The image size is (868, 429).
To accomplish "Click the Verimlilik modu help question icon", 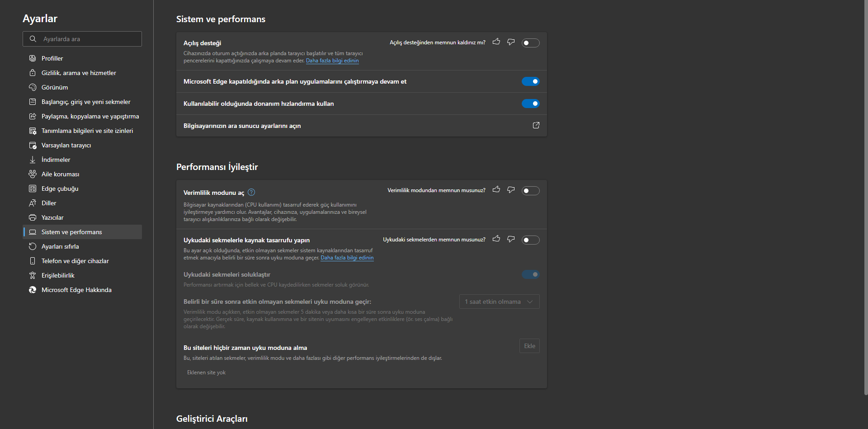I will pos(251,193).
